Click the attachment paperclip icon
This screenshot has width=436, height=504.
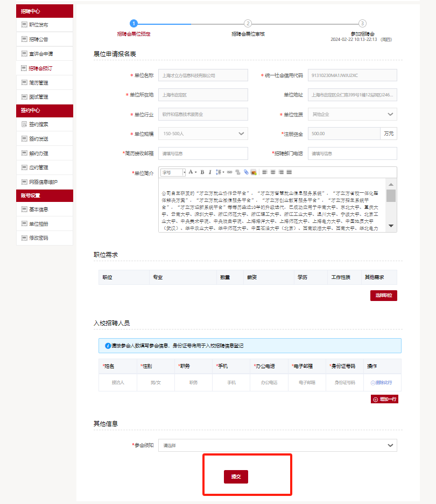pyautogui.click(x=245, y=172)
